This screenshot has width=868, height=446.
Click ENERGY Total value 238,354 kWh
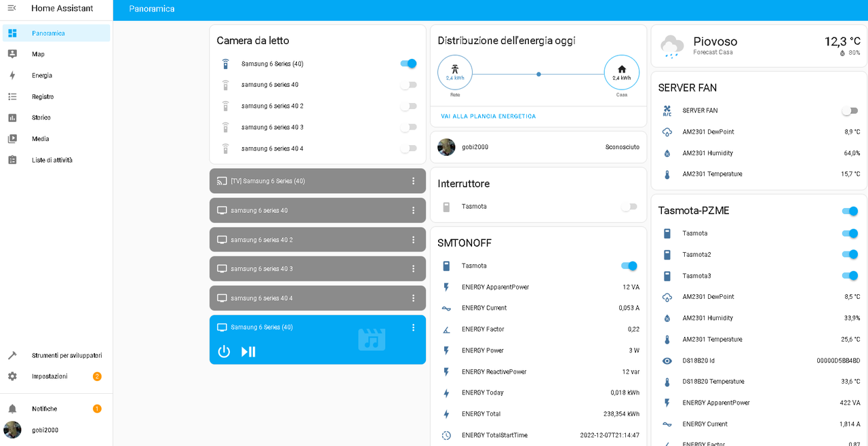[620, 414]
